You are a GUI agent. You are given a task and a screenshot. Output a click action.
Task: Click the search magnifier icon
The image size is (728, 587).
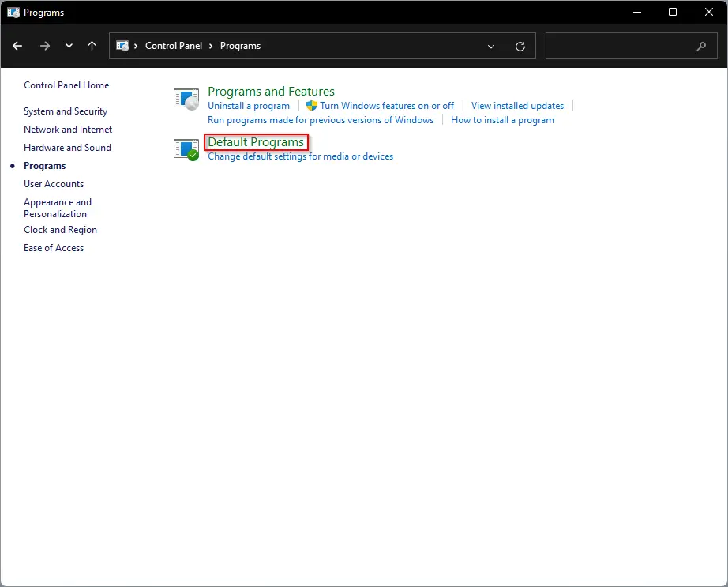(x=701, y=46)
